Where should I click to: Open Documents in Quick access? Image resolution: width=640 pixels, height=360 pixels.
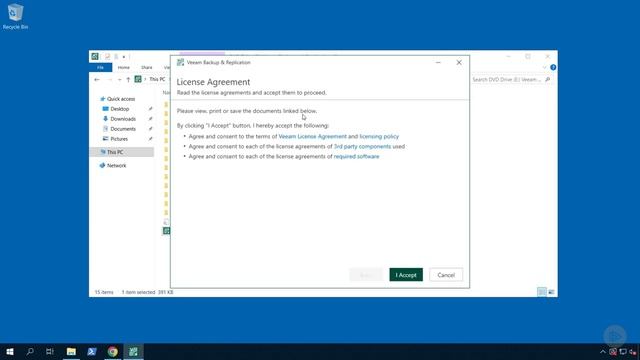[x=123, y=129]
